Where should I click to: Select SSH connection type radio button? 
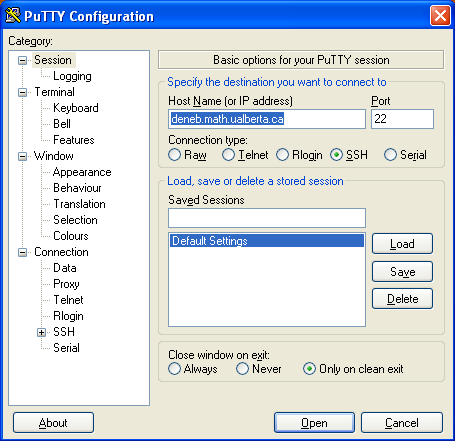tap(336, 155)
